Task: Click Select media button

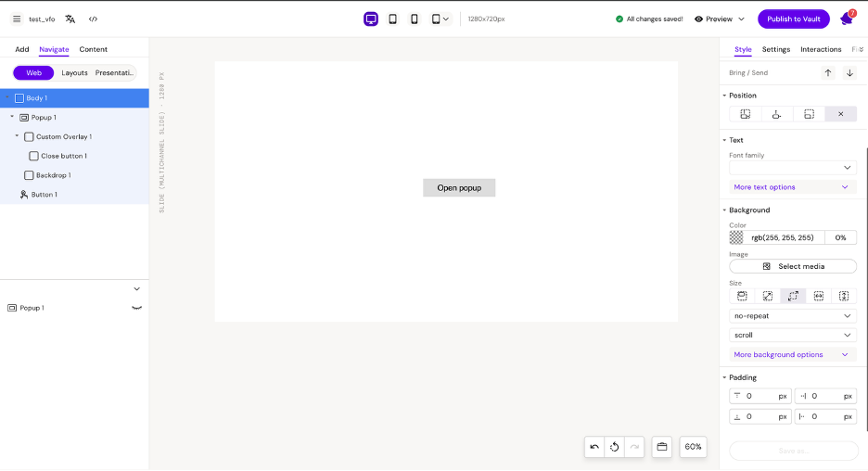Action: click(x=793, y=266)
